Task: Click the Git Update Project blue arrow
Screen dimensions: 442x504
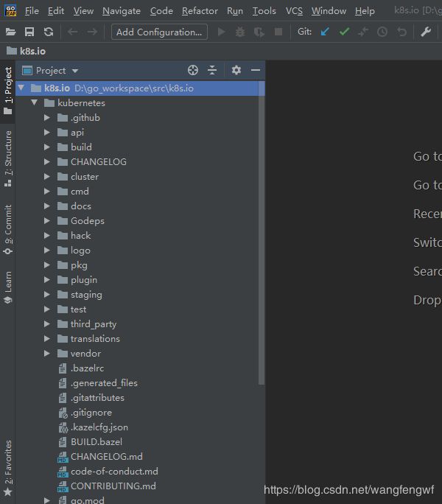Action: (325, 32)
